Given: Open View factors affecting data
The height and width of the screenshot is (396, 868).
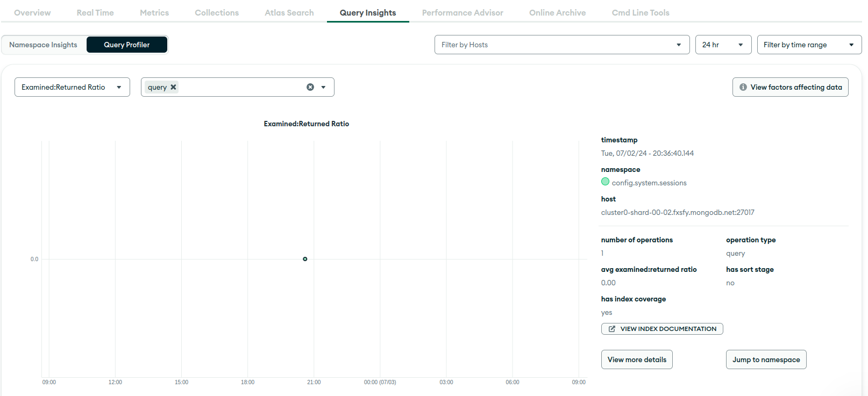Looking at the screenshot, I should point(790,87).
